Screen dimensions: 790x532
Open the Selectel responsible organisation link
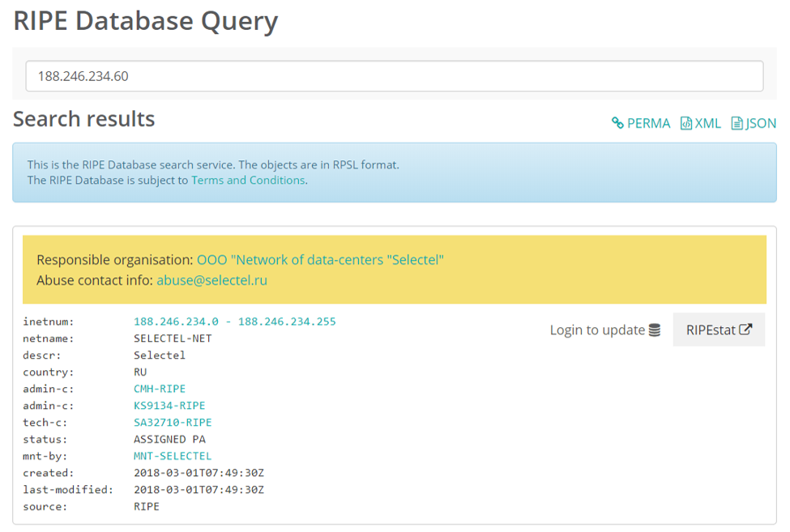(320, 260)
